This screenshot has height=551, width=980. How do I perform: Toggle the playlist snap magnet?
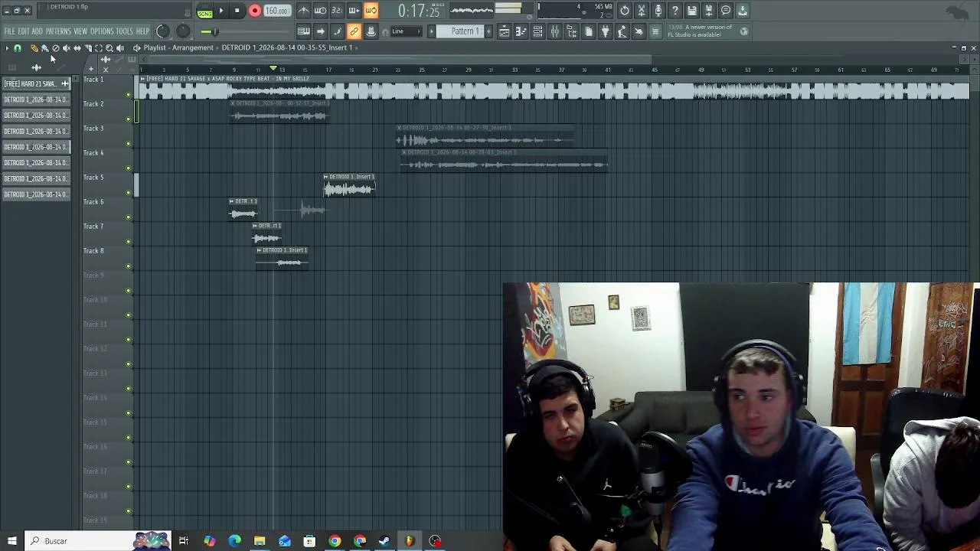tap(18, 48)
